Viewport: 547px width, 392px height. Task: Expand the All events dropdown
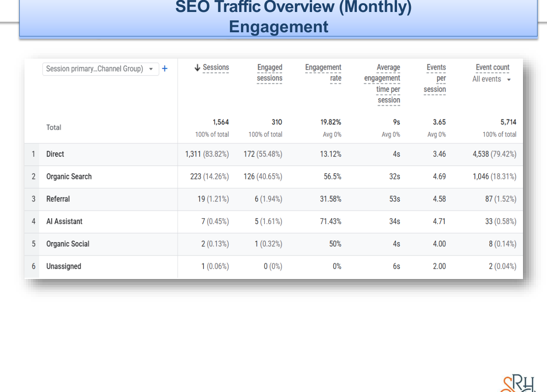(x=492, y=79)
